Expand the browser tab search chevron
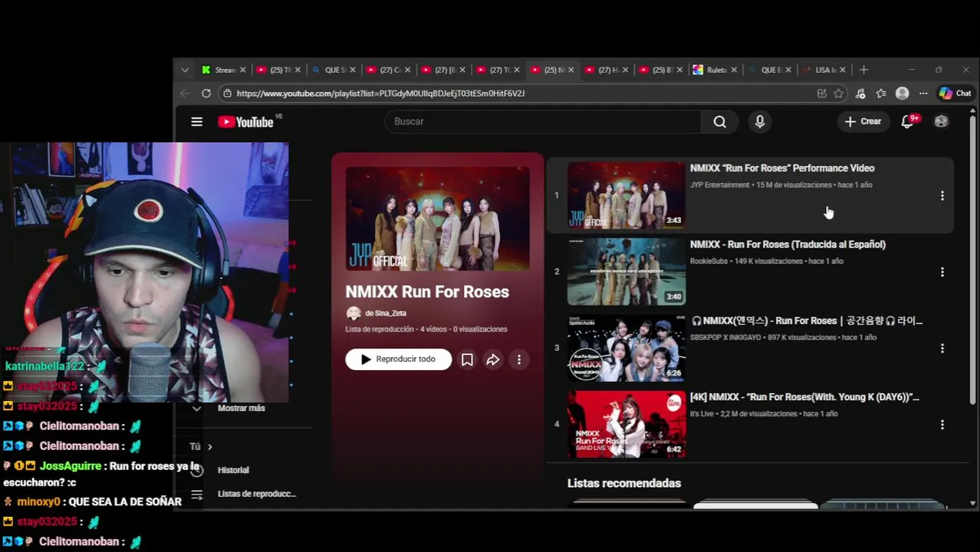 (185, 70)
